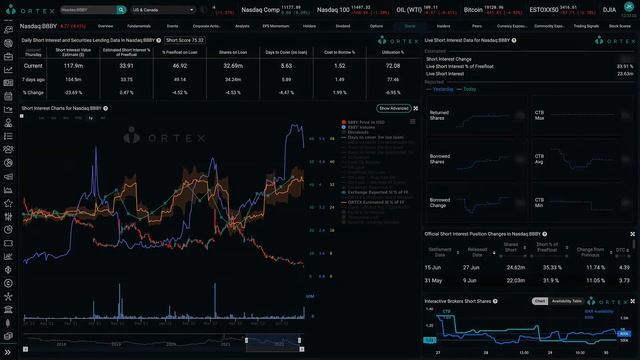Open help for Official Short Interest Position Changes
Image resolution: width=640 pixels, height=360 pixels.
(x=544, y=234)
